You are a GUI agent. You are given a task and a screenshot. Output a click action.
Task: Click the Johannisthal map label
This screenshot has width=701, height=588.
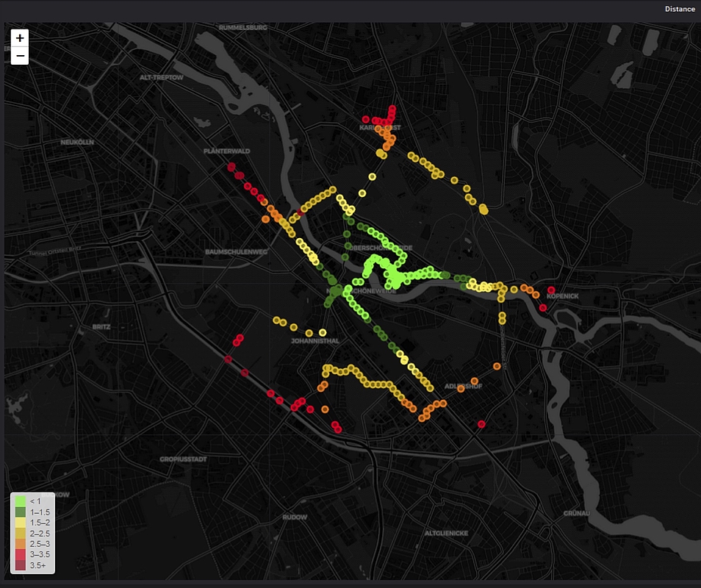(x=314, y=341)
